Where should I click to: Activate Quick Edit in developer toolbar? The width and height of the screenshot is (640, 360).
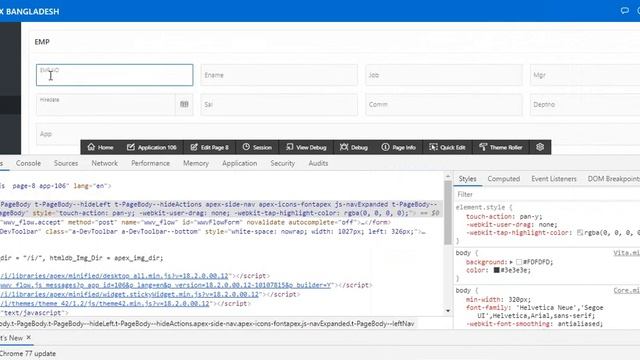tap(447, 147)
